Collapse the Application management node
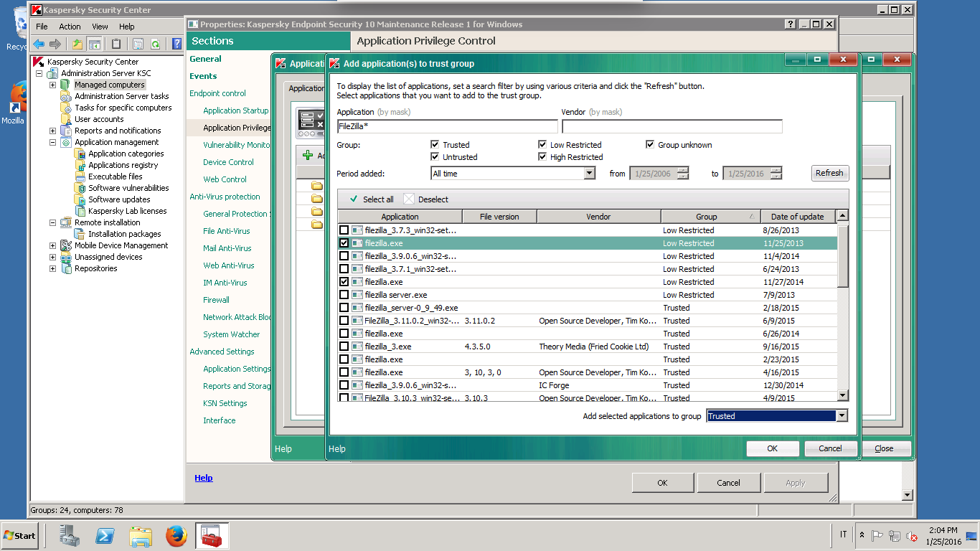This screenshot has width=980, height=551. (52, 142)
